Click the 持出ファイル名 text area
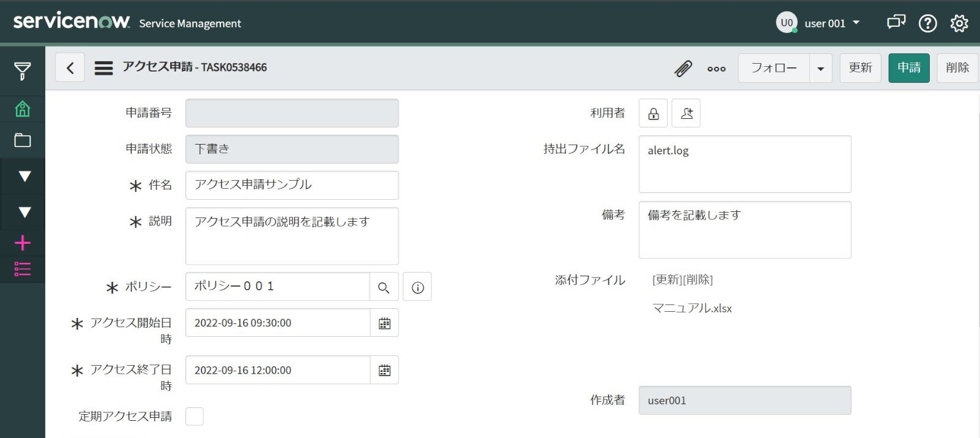 pos(745,164)
